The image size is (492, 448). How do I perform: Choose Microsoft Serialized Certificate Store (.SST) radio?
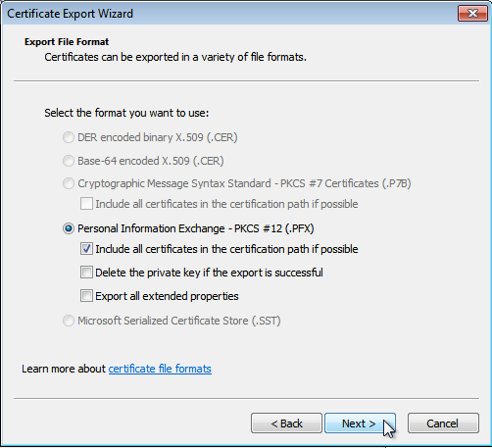[x=69, y=321]
